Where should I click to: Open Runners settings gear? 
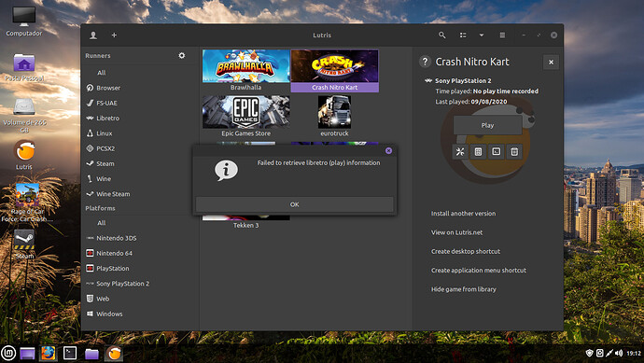click(x=182, y=55)
